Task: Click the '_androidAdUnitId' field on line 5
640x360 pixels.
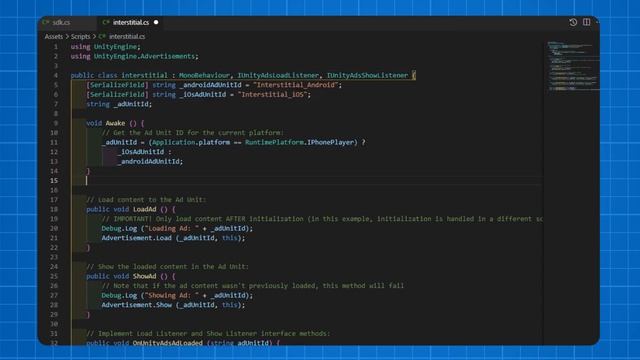Action: tap(210, 85)
